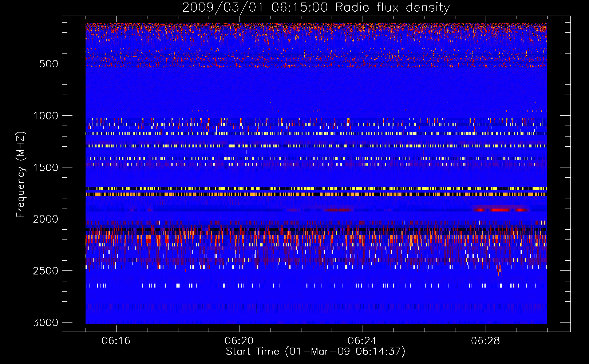Click the 2500 frequency tick label

click(x=46, y=271)
